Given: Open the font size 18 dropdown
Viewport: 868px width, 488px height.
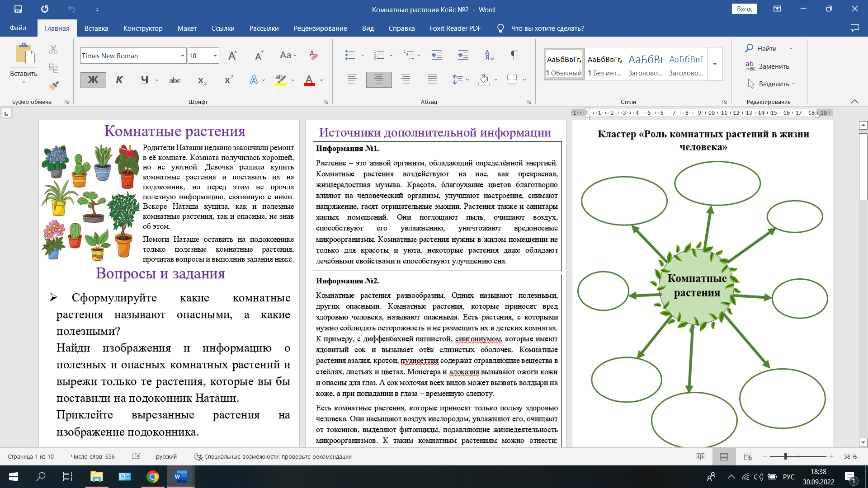Looking at the screenshot, I should click(x=215, y=56).
